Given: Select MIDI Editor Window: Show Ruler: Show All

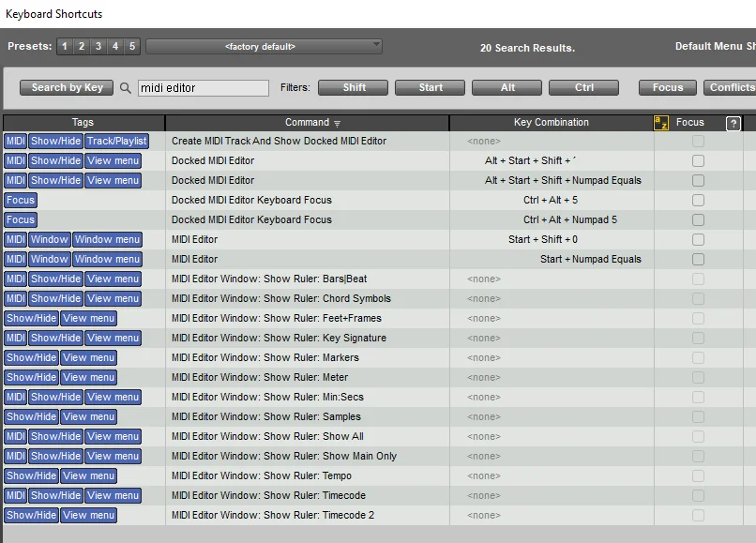Looking at the screenshot, I should pyautogui.click(x=267, y=436).
